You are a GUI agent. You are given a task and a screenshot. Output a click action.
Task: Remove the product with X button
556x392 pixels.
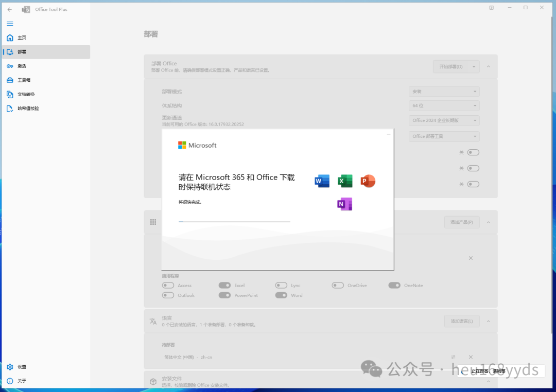click(471, 258)
